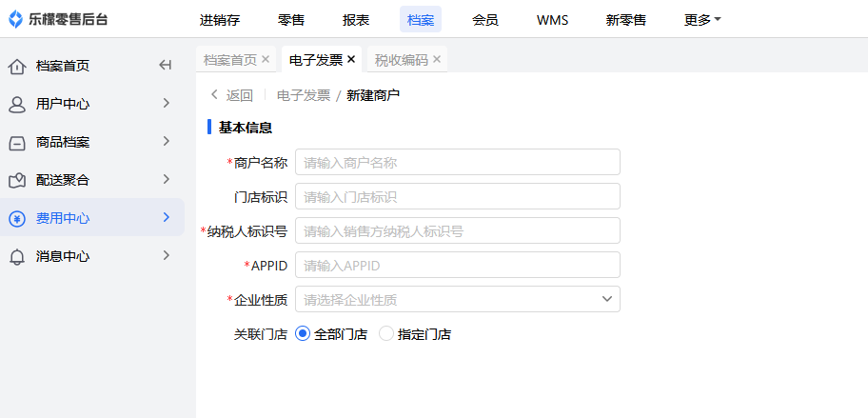Screen dimensions: 868x418
Task: Open the 会员 top menu
Action: [x=485, y=21]
